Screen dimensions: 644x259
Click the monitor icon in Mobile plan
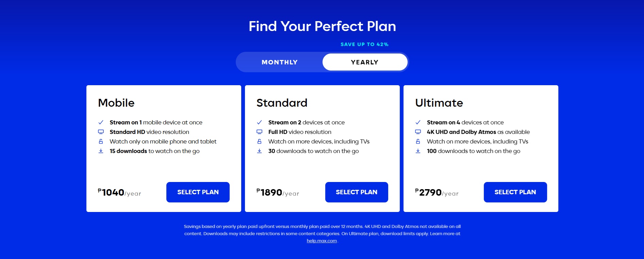pos(101,132)
